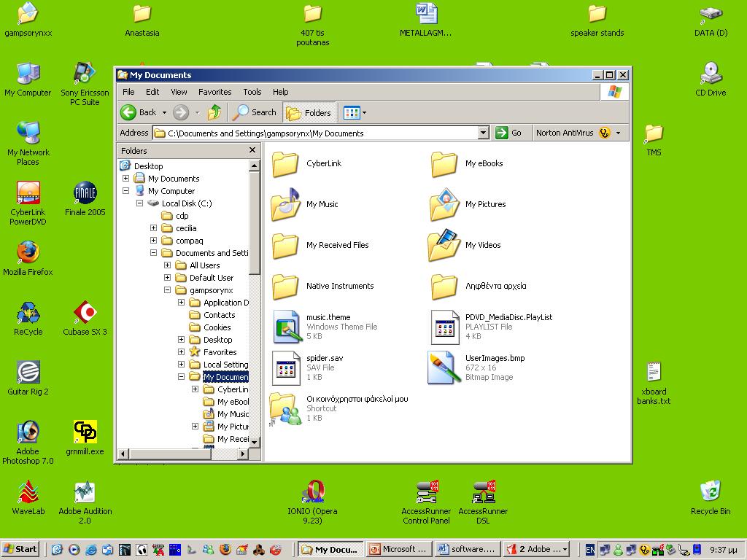Open the File menu

pos(128,92)
